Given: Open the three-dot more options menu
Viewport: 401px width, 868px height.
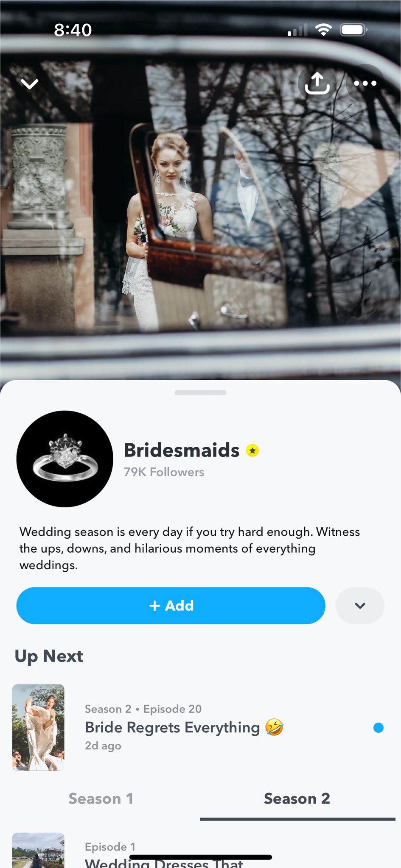Looking at the screenshot, I should coord(365,83).
